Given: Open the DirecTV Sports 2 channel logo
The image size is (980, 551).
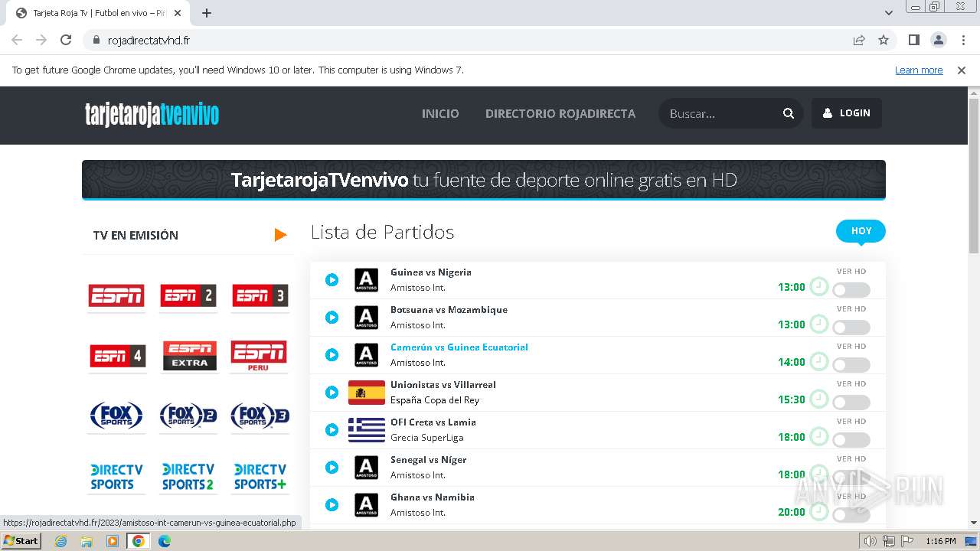Looking at the screenshot, I should point(188,476).
